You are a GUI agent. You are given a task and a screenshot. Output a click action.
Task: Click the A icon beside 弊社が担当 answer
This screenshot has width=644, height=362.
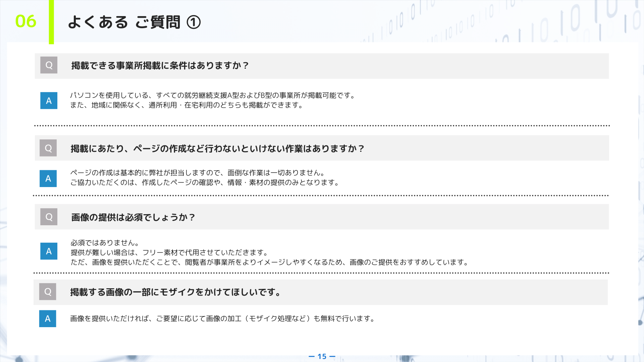pyautogui.click(x=48, y=179)
